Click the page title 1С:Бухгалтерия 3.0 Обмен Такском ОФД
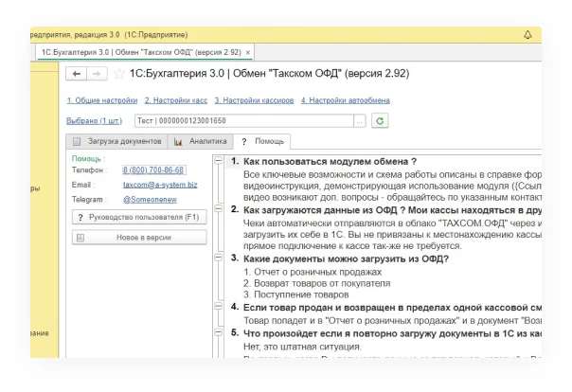The width and height of the screenshot is (572, 392). click(x=270, y=74)
